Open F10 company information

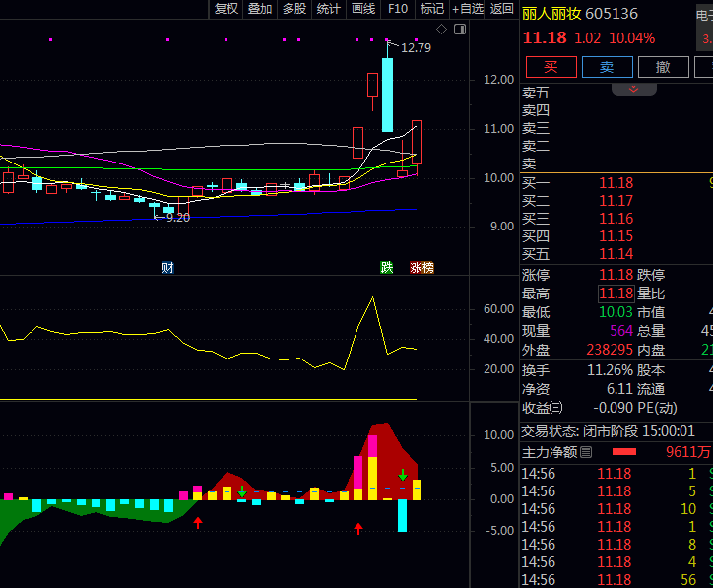pyautogui.click(x=398, y=9)
